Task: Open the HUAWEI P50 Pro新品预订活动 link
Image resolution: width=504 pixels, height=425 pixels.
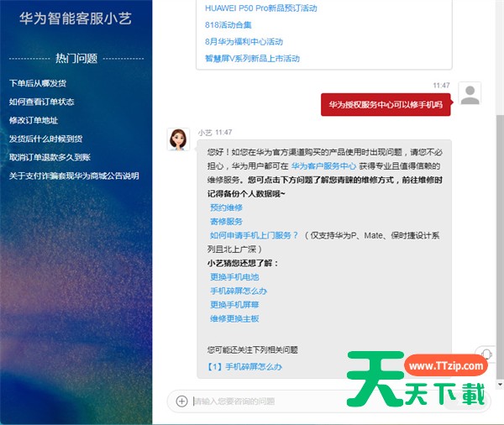Action: point(261,8)
